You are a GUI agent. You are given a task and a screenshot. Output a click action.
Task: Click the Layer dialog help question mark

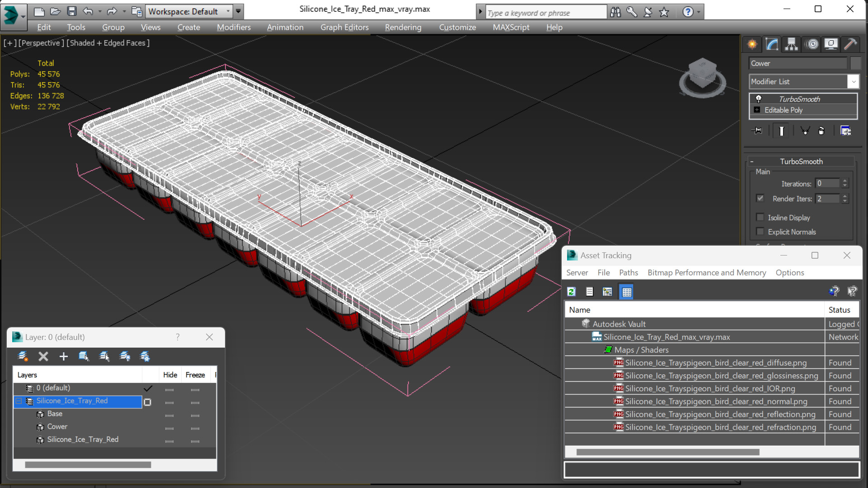(178, 337)
